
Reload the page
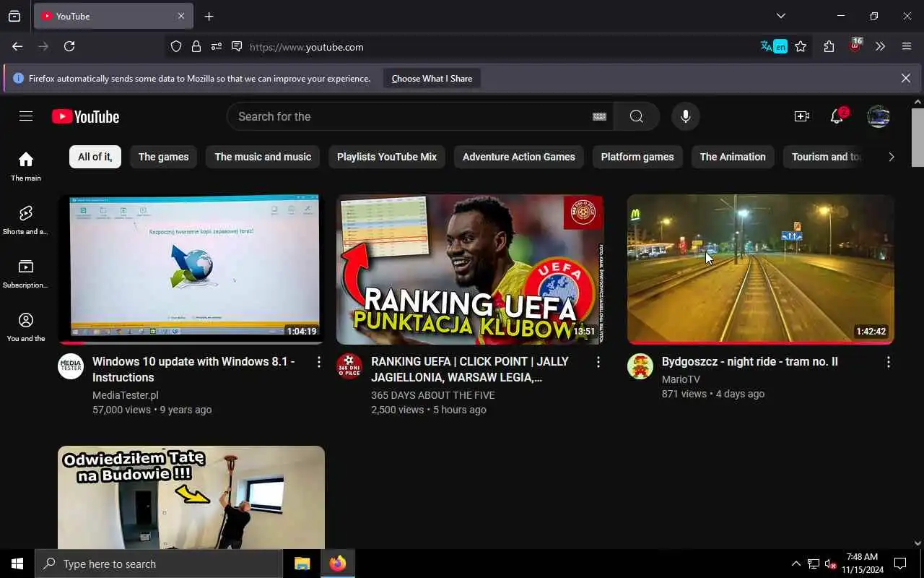[69, 46]
